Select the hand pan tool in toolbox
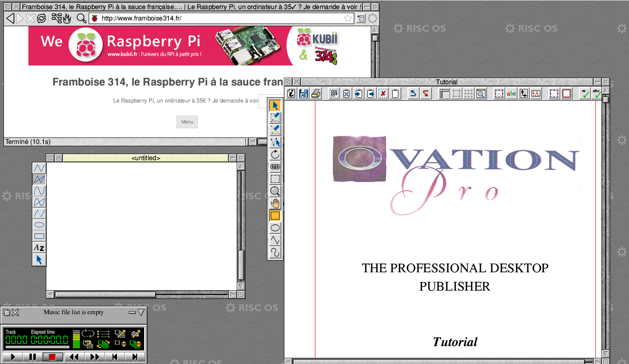The height and width of the screenshot is (364, 629). [275, 203]
